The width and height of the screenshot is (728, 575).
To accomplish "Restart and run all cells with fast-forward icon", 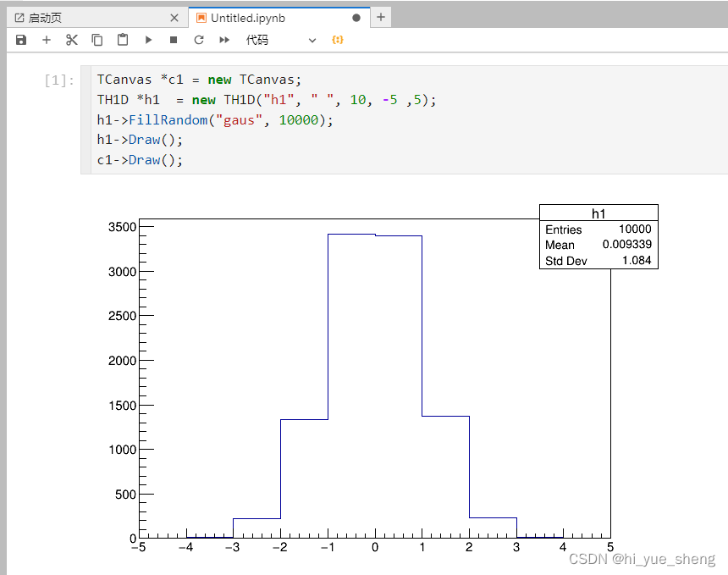I will point(223,39).
